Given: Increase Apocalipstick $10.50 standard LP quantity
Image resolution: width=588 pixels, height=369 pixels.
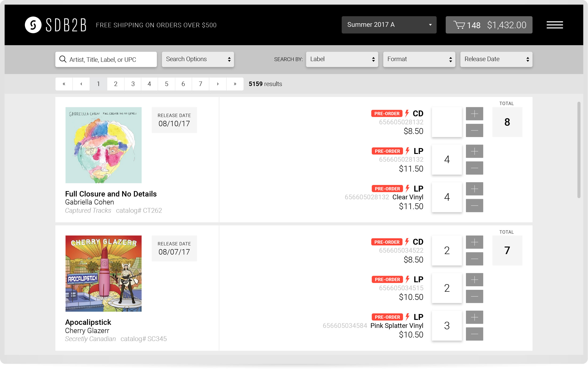Looking at the screenshot, I should [474, 279].
